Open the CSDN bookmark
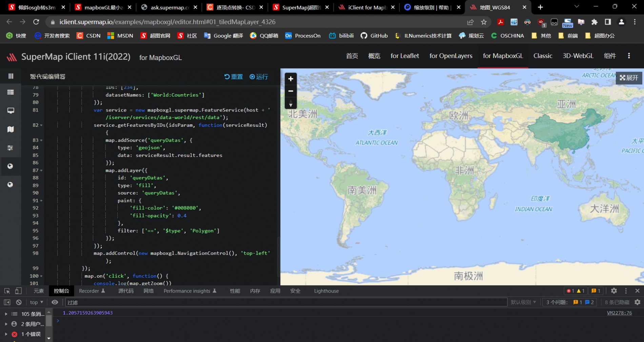644x342 pixels. tap(89, 36)
